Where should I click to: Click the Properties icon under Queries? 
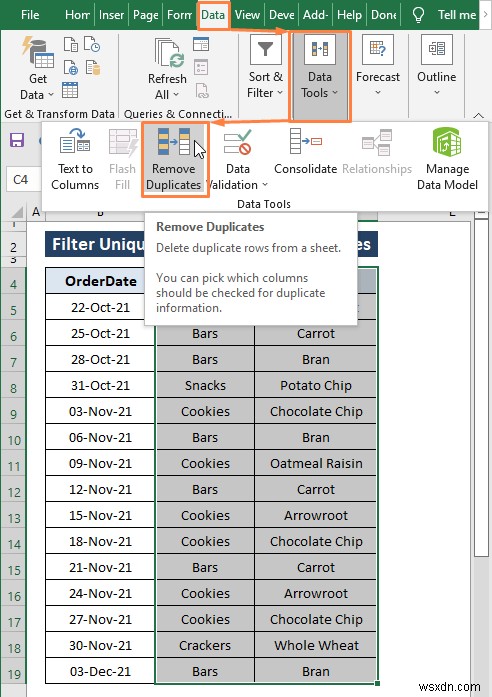[x=201, y=68]
